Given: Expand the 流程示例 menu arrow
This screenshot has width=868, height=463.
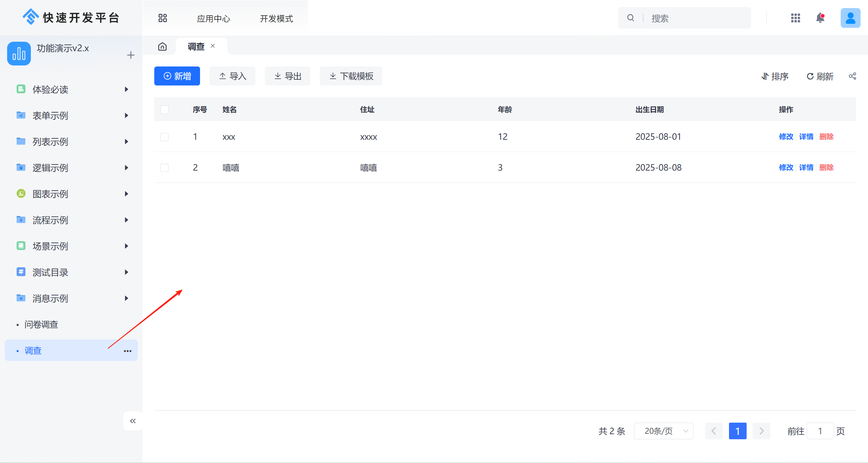Looking at the screenshot, I should tap(126, 220).
